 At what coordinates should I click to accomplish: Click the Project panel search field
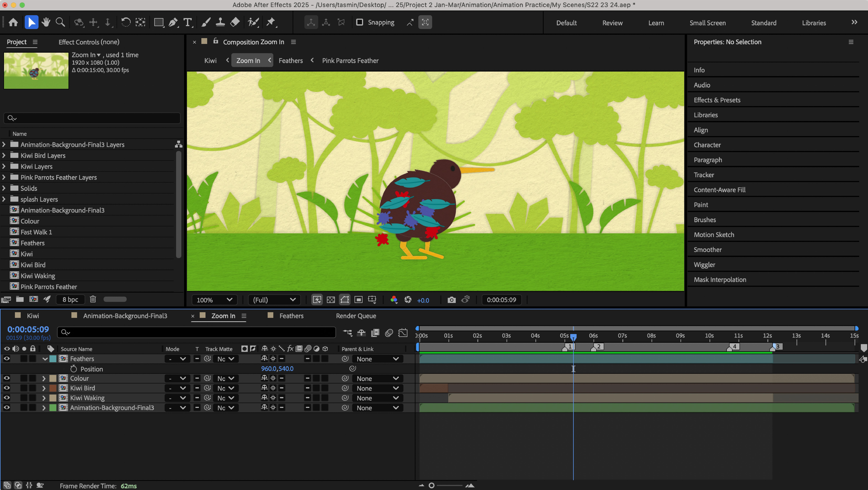coord(92,118)
